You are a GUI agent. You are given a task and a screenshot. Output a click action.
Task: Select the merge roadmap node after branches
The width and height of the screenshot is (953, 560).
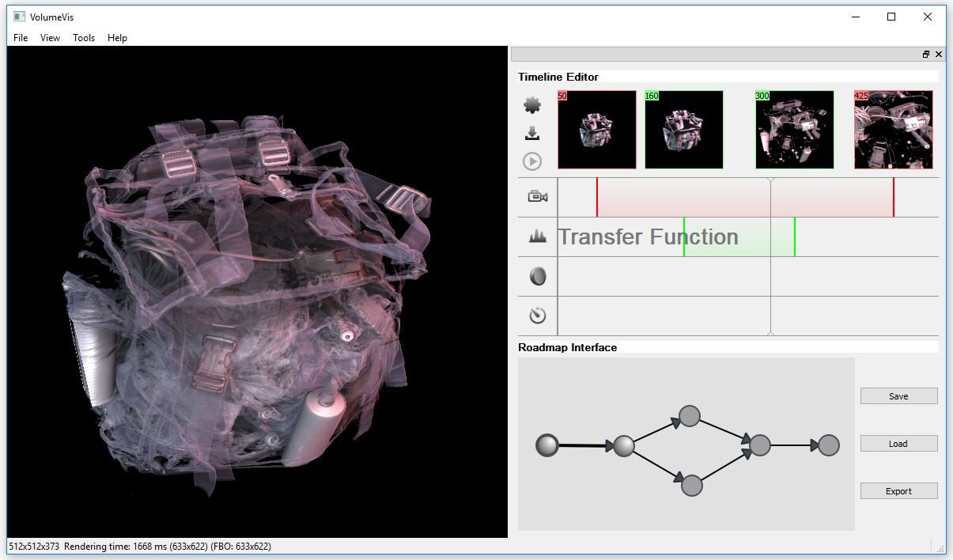click(x=760, y=445)
